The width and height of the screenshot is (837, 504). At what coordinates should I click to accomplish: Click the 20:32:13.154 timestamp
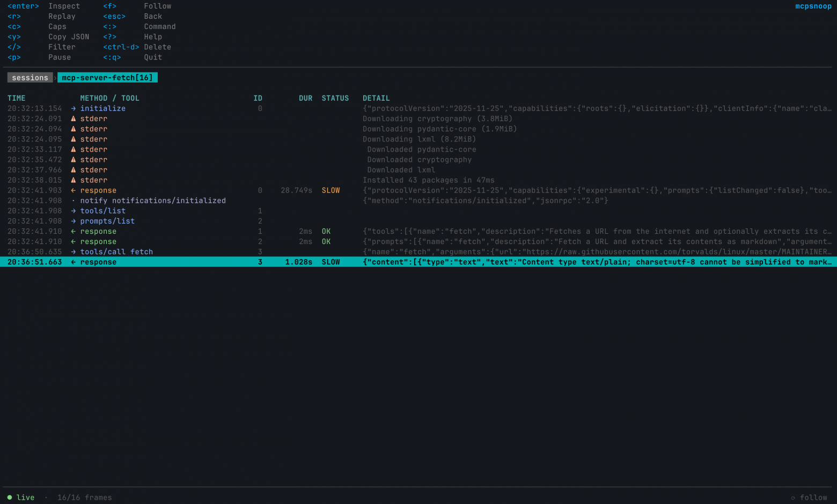35,108
